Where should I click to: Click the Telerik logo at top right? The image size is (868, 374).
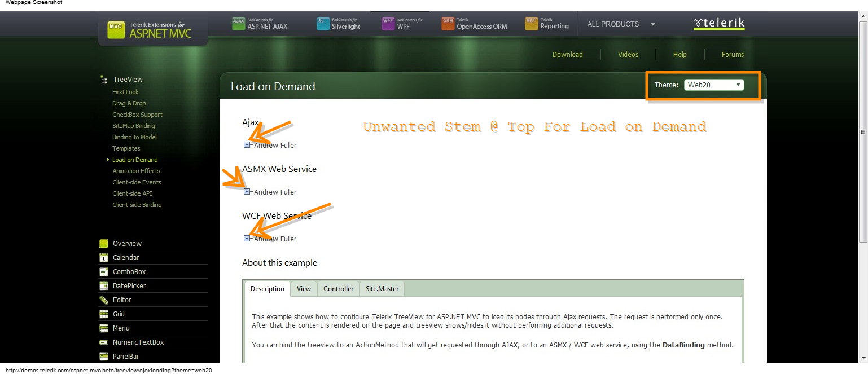pos(719,24)
